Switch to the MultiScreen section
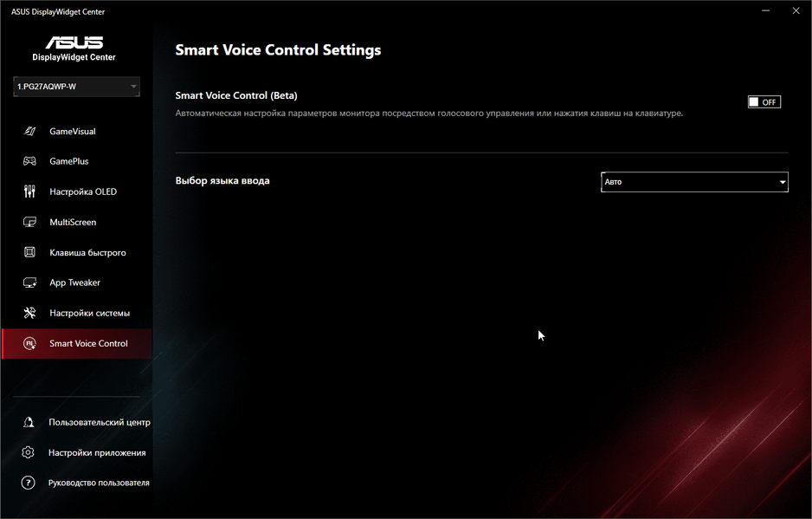 (x=77, y=222)
